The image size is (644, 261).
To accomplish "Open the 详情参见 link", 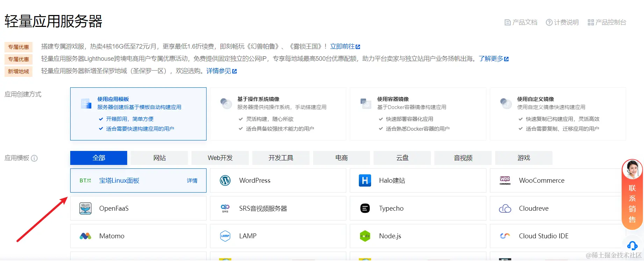I will pos(219,71).
